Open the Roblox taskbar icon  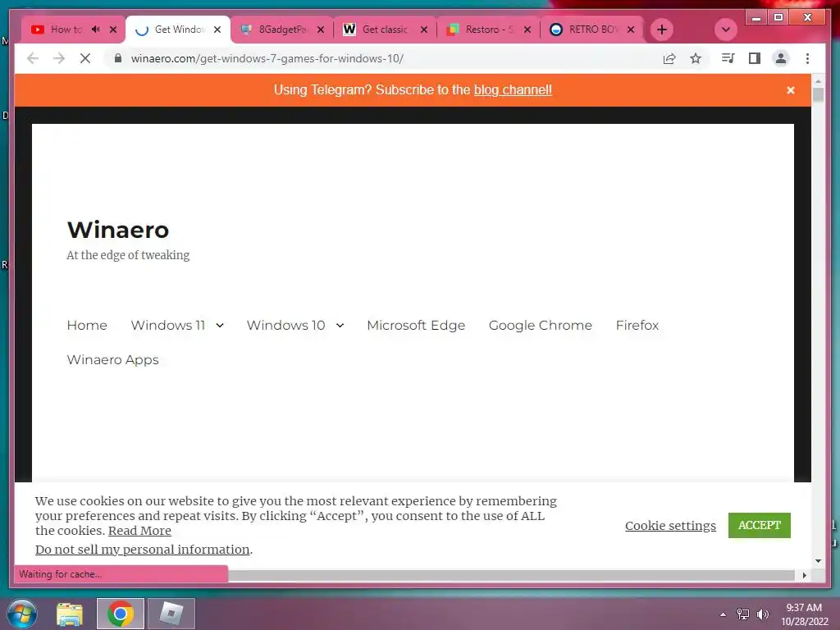[x=171, y=614]
